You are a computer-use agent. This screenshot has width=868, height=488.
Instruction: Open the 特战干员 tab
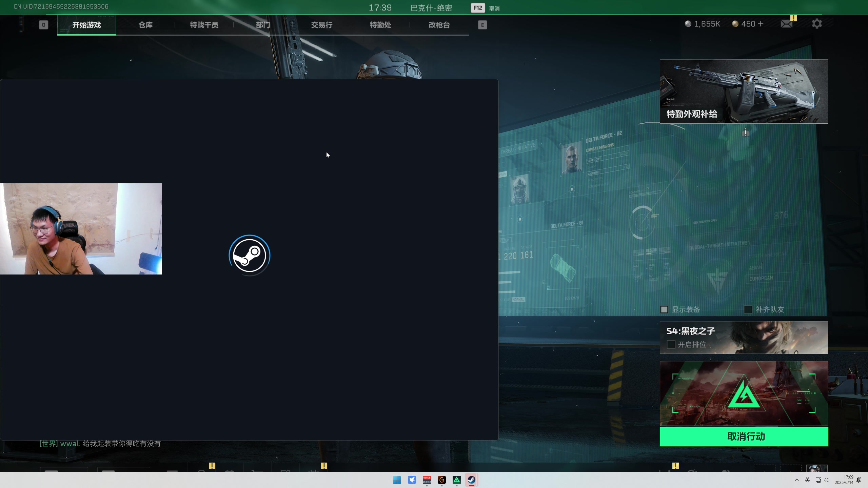tap(204, 25)
